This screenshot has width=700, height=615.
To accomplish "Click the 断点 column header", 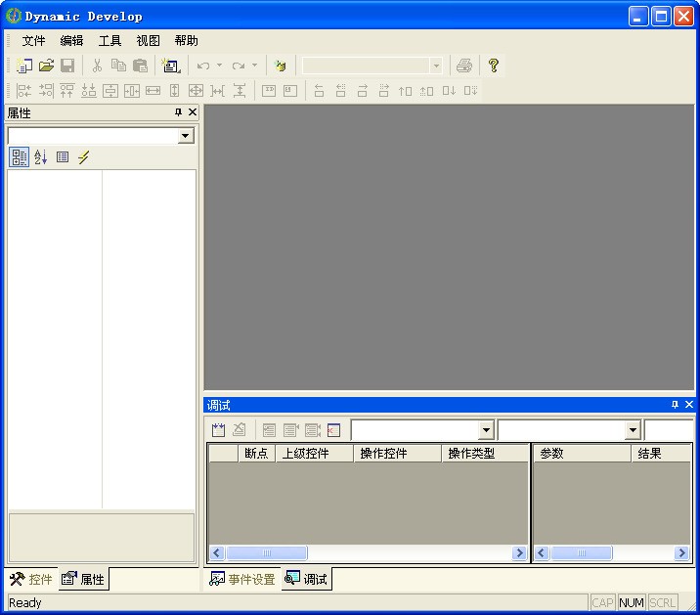I will tap(256, 454).
